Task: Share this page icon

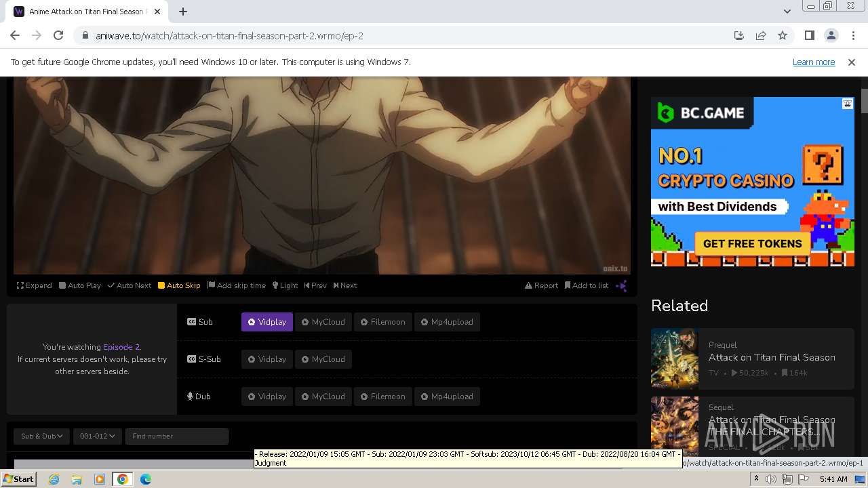Action: tap(761, 36)
